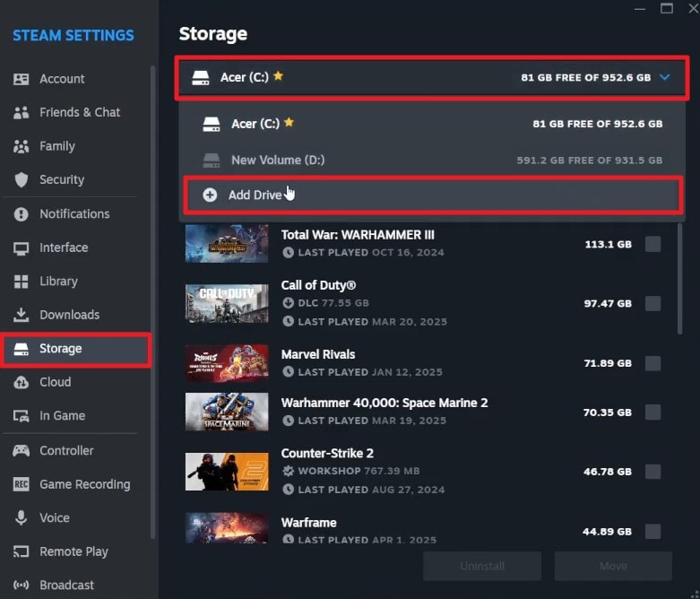Click the settings sidebar scrollbar
This screenshot has width=700, height=599.
point(152,301)
